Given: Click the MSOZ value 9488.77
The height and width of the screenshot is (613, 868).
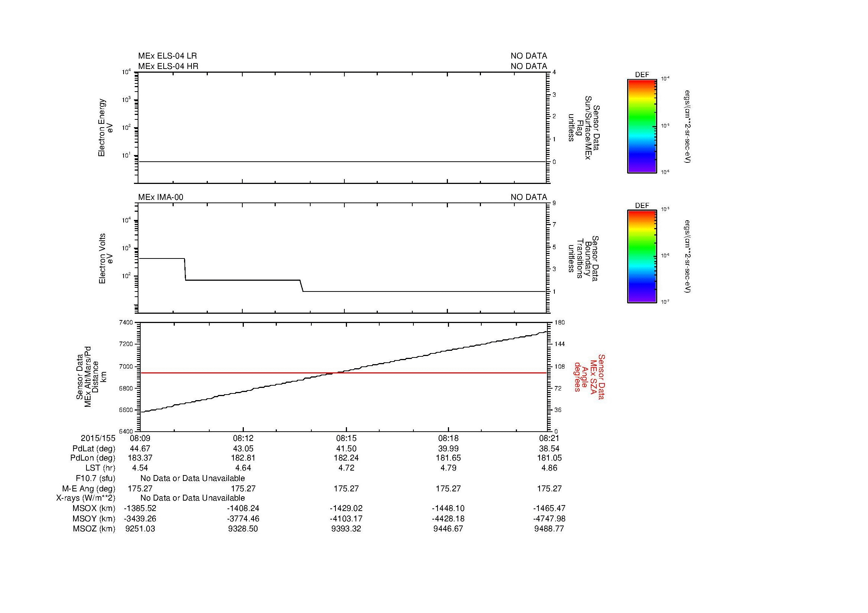Looking at the screenshot, I should point(549,529).
